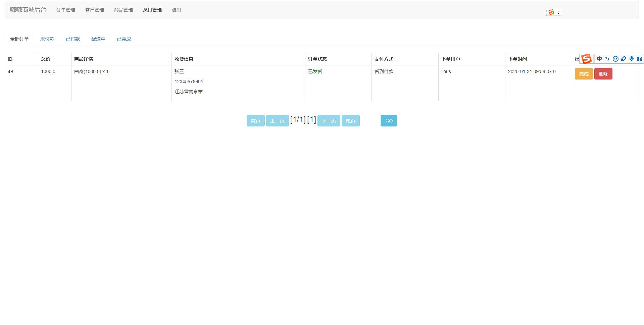Click the 订单状态 column header

317,59
